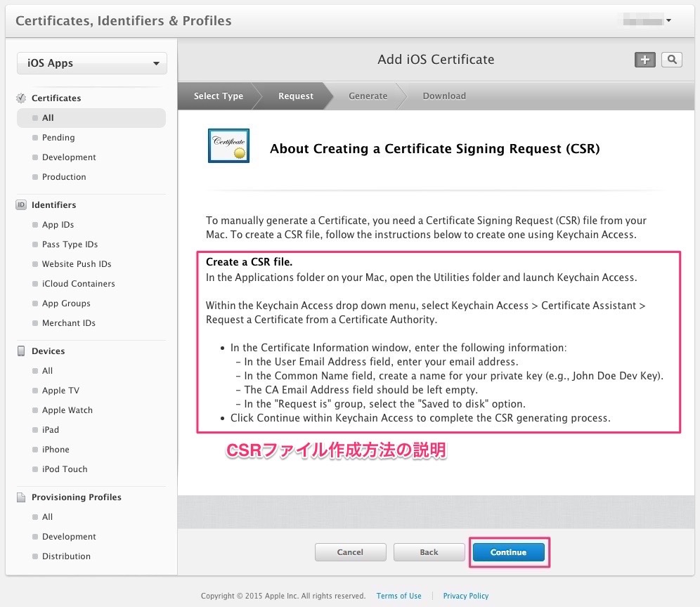Show iPhone devices

(x=56, y=449)
